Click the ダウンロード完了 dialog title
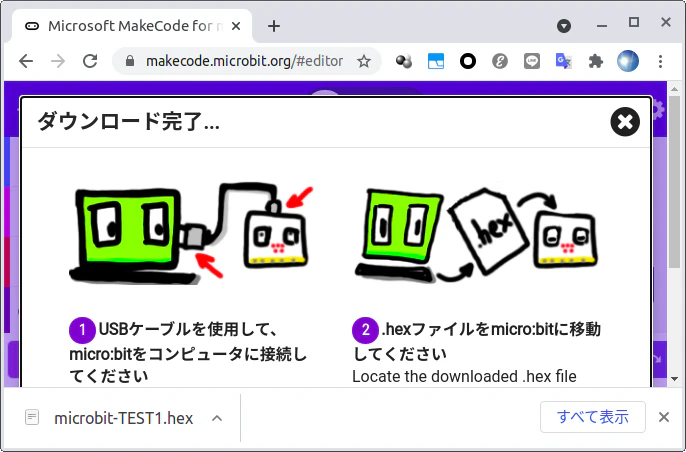The width and height of the screenshot is (686, 452). (129, 122)
